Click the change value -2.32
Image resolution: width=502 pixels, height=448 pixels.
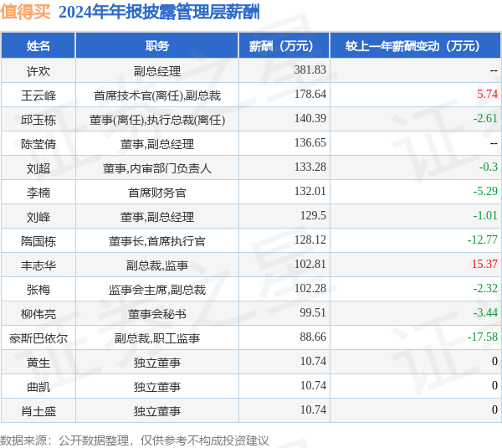pyautogui.click(x=485, y=288)
